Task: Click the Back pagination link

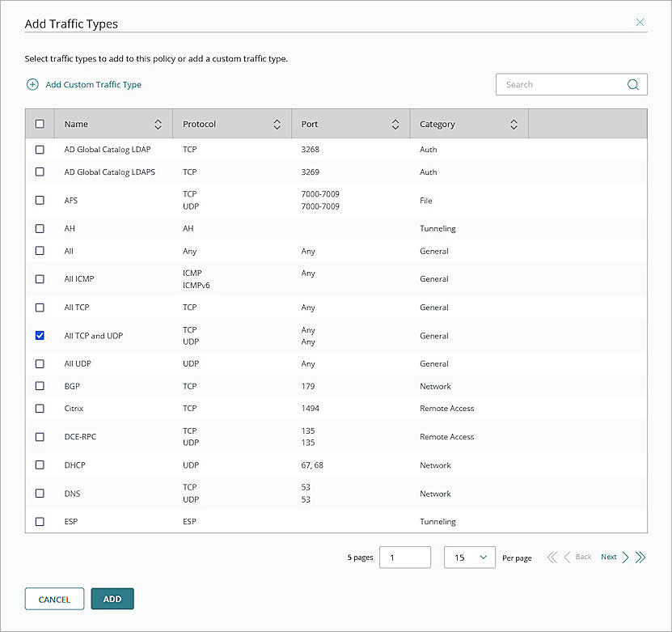Action: [x=583, y=557]
